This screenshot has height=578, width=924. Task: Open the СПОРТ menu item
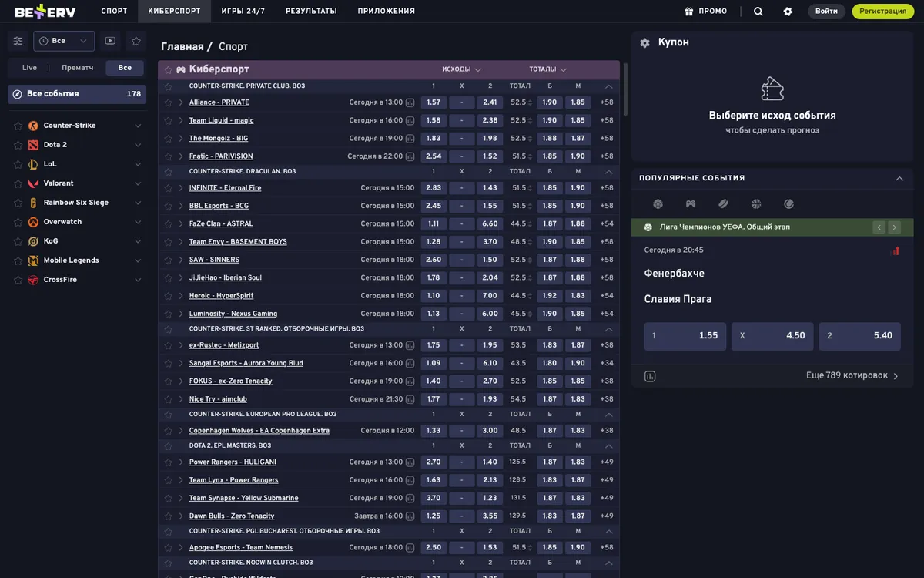pos(114,12)
